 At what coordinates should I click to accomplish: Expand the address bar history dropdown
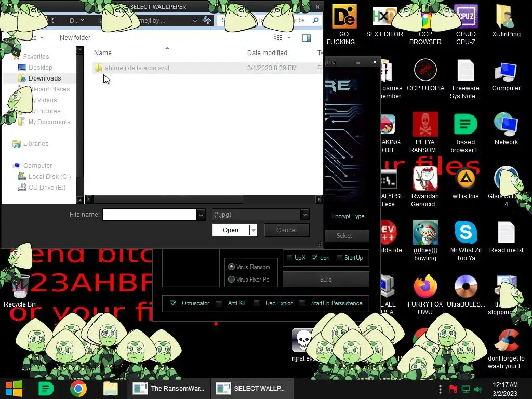point(195,20)
